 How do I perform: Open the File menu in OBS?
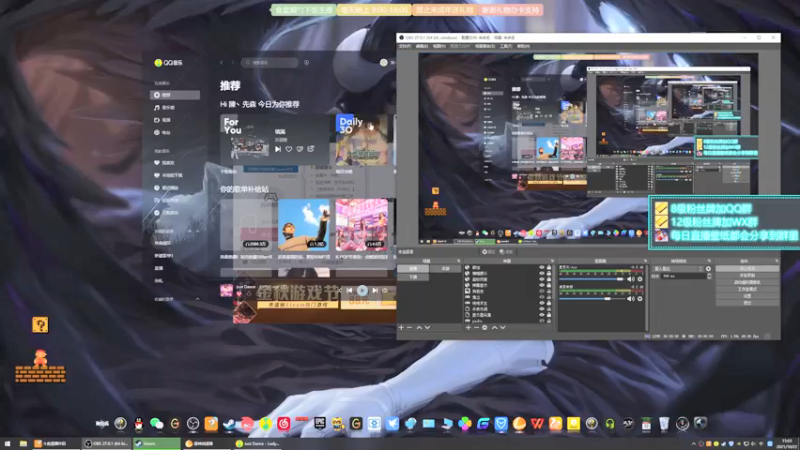click(405, 46)
